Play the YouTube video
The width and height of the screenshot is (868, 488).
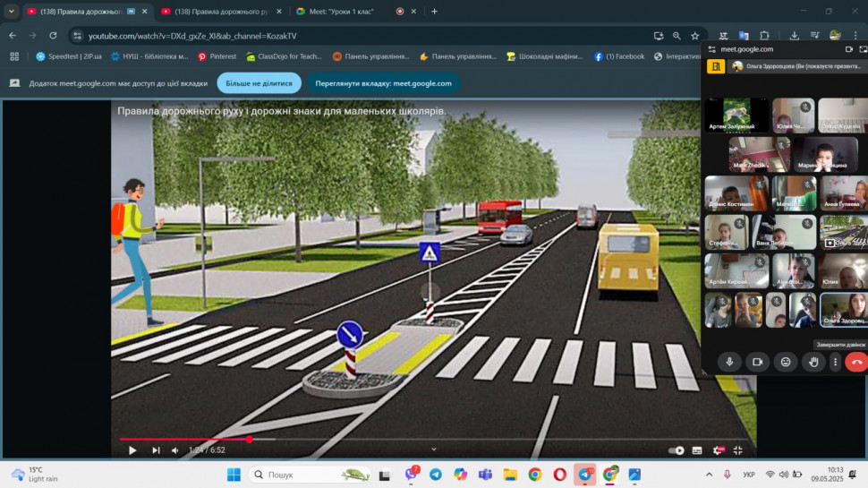click(132, 450)
